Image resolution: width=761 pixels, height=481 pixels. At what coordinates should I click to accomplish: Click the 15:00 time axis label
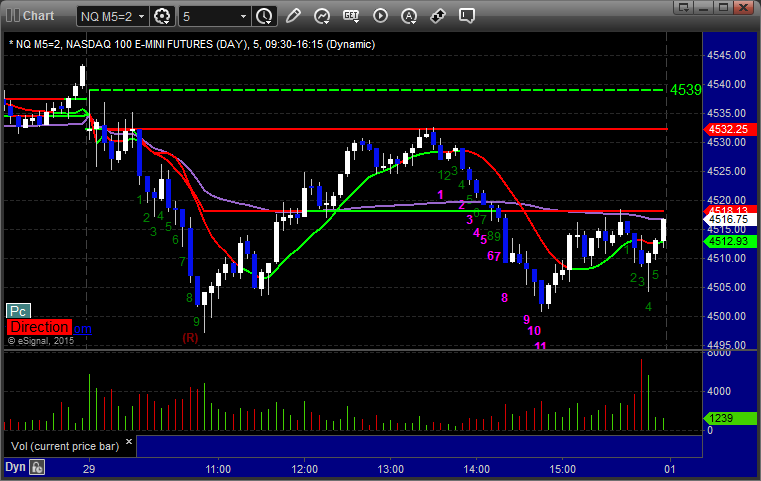(562, 469)
